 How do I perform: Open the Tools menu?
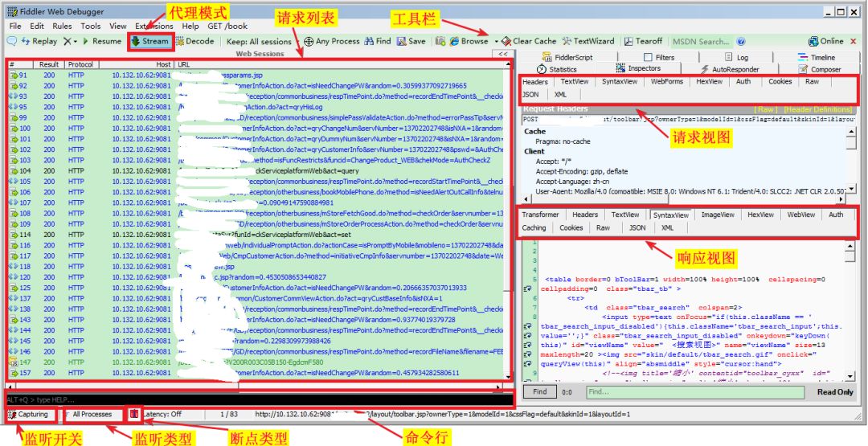[x=91, y=26]
